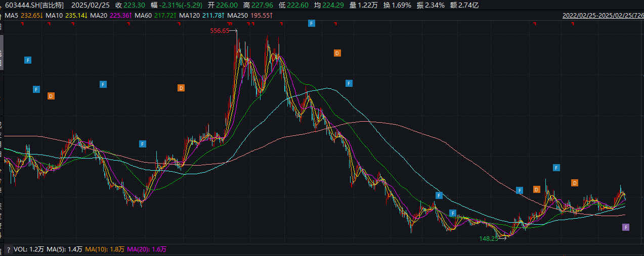Select the leftmost orange D marker
Image resolution: width=644 pixels, height=256 pixels.
point(51,96)
